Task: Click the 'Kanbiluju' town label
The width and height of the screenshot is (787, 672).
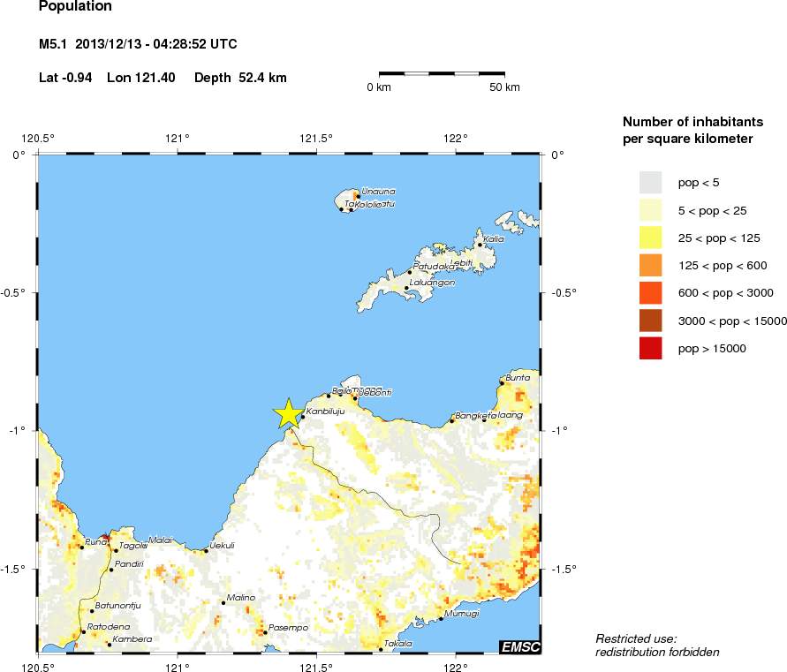Action: (325, 412)
